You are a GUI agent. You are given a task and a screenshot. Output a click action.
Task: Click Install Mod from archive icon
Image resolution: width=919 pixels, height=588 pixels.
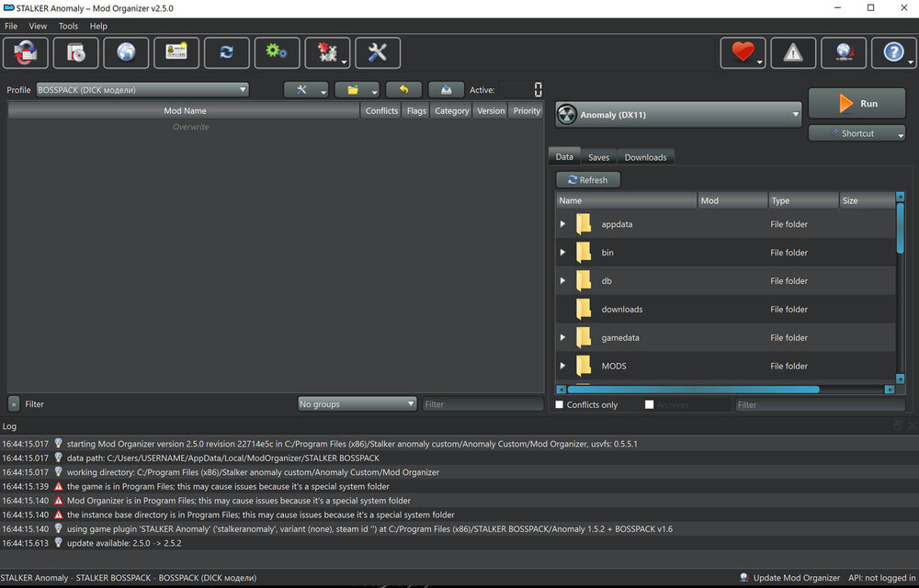tap(75, 53)
